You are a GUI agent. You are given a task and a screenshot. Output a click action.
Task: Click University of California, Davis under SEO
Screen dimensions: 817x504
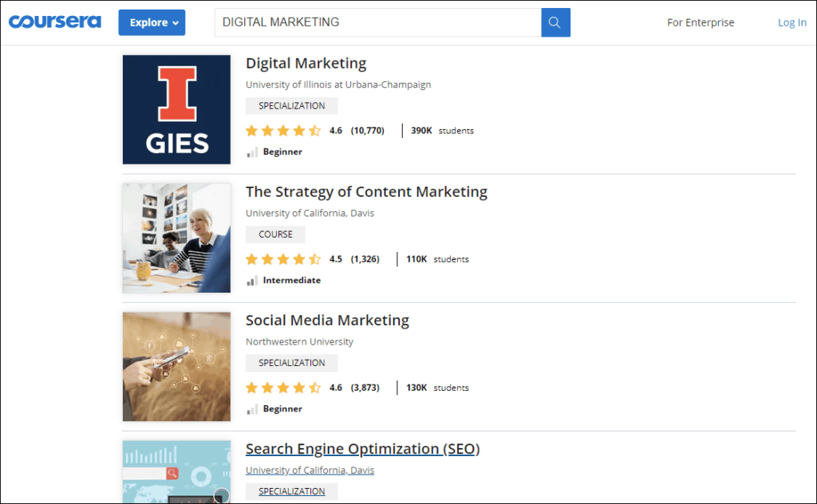(310, 471)
